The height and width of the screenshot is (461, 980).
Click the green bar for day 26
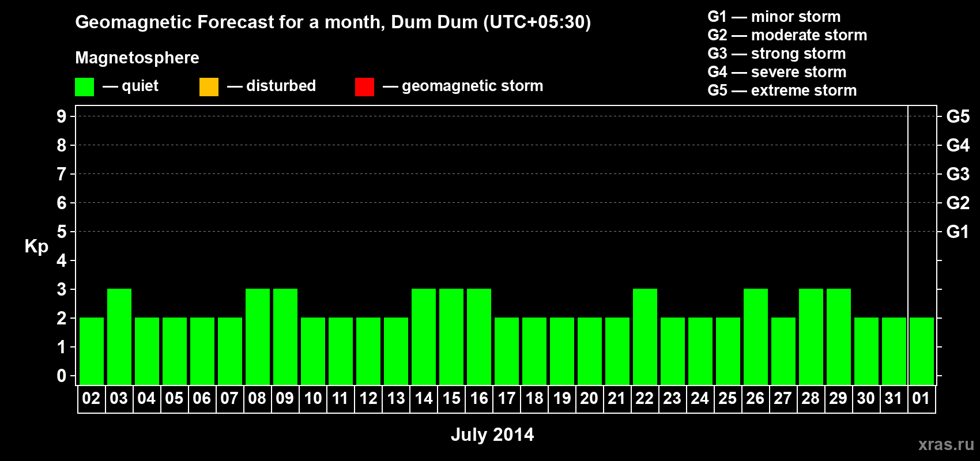[756, 337]
